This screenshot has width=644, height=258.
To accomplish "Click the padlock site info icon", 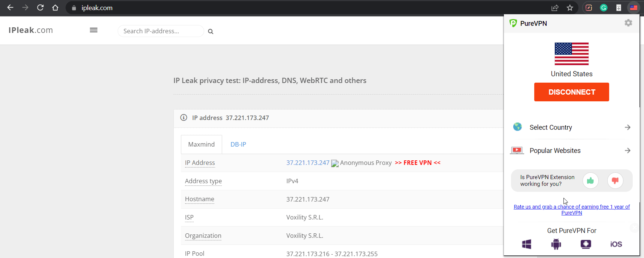I will pos(74,8).
